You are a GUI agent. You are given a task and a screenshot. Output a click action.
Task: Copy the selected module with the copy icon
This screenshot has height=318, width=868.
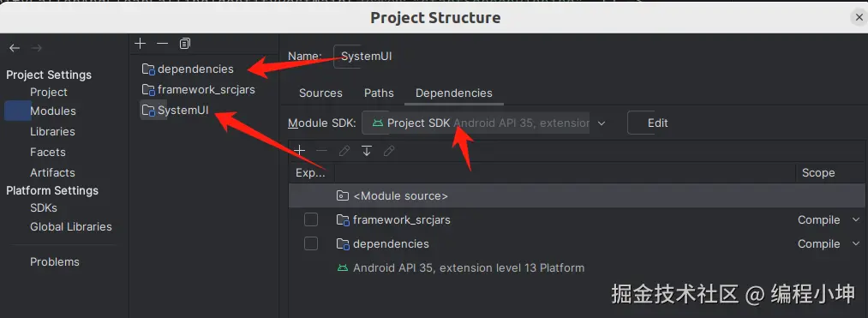coord(185,43)
